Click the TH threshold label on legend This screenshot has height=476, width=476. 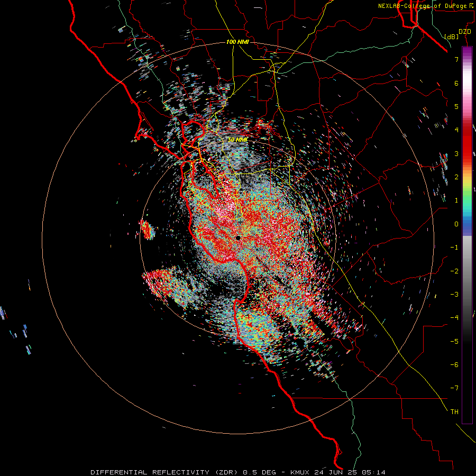(454, 412)
